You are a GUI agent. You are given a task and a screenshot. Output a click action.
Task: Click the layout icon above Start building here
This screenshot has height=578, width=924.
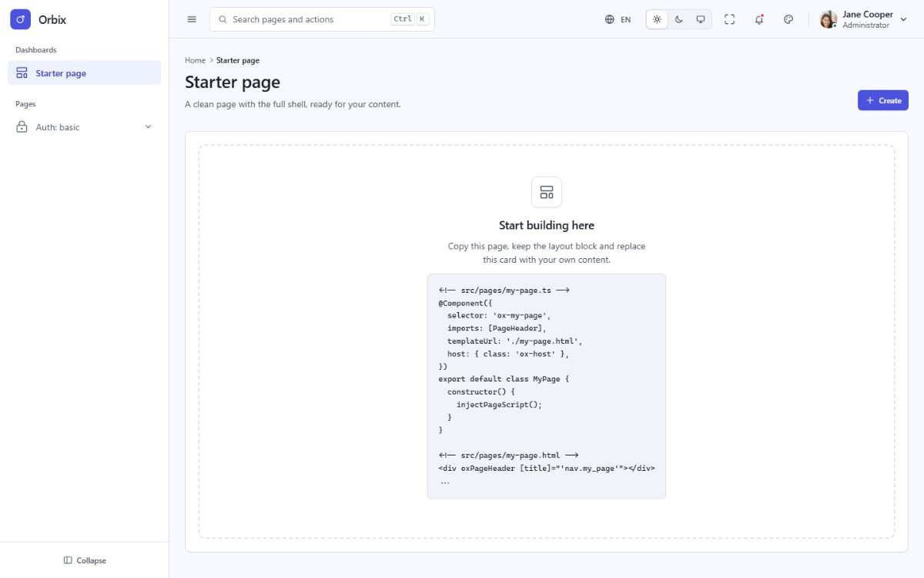tap(547, 192)
